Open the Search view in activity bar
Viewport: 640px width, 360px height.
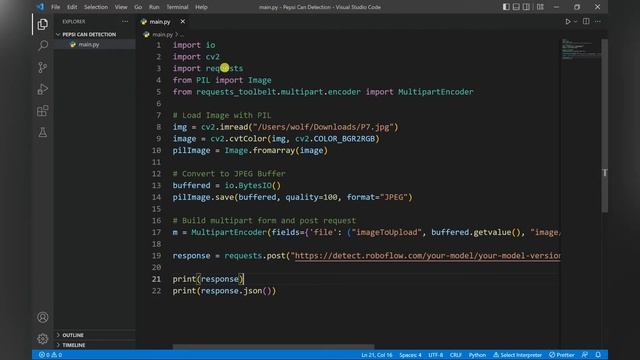[x=42, y=45]
